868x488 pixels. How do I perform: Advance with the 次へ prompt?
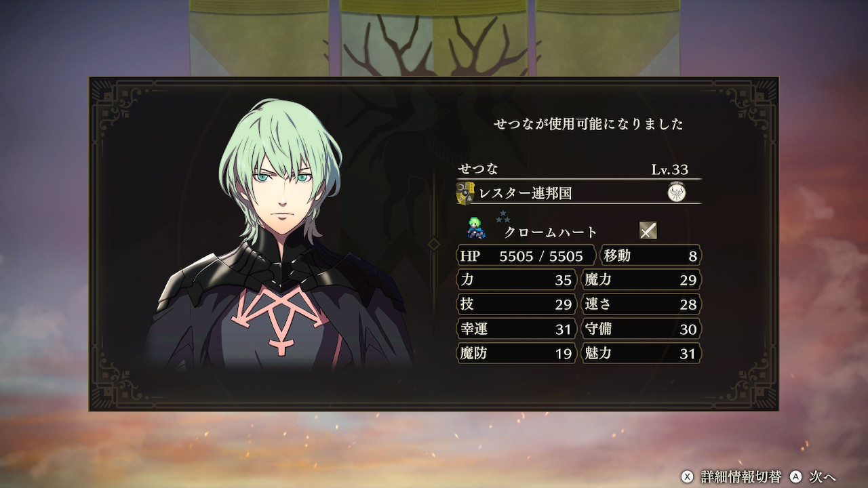click(823, 476)
